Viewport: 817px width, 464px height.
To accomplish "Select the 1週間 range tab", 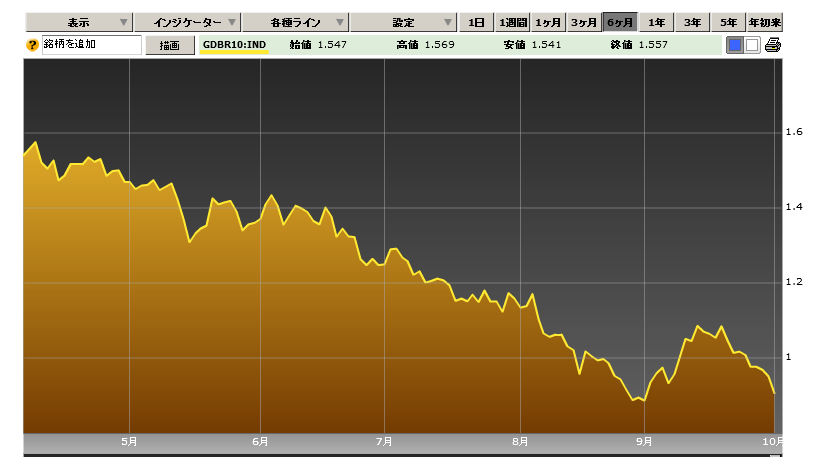I will pyautogui.click(x=512, y=22).
